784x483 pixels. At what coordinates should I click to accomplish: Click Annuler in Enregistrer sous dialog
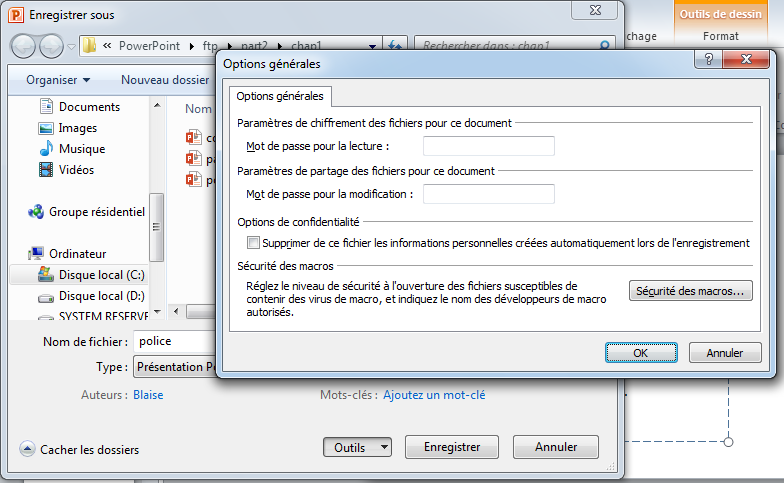(556, 446)
